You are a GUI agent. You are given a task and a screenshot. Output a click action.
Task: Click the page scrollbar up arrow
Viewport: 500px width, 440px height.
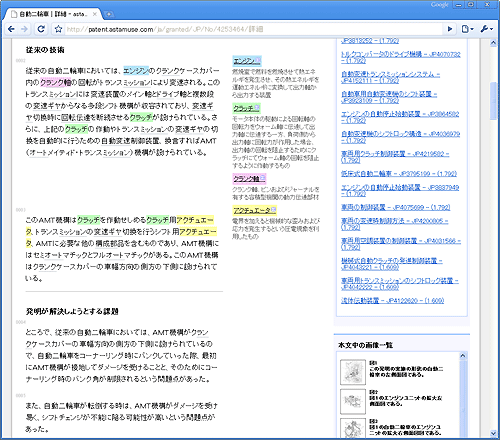pos(493,42)
